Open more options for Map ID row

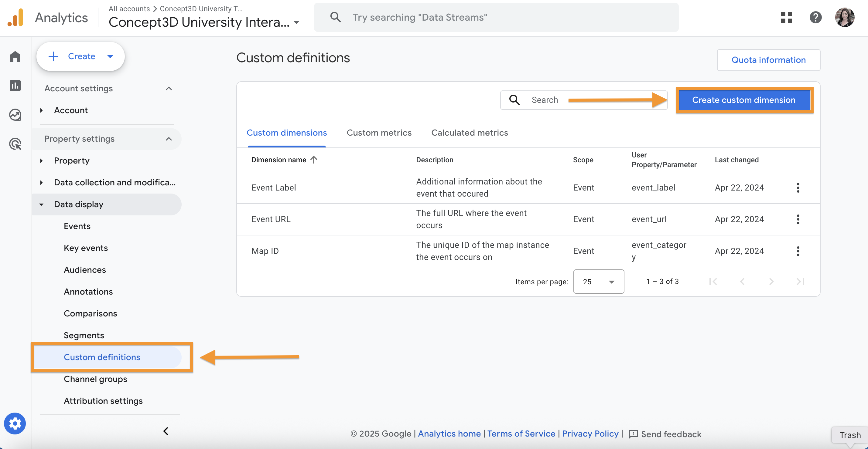pyautogui.click(x=798, y=251)
